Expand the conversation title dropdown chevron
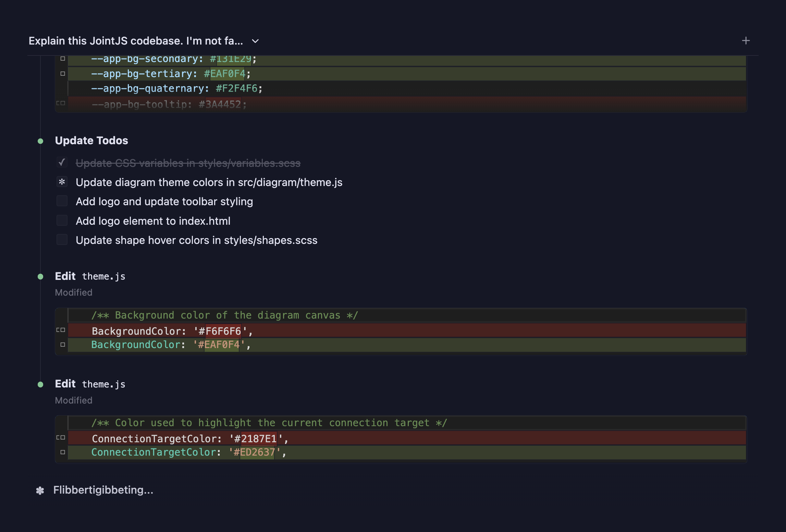Image resolution: width=786 pixels, height=532 pixels. [255, 41]
